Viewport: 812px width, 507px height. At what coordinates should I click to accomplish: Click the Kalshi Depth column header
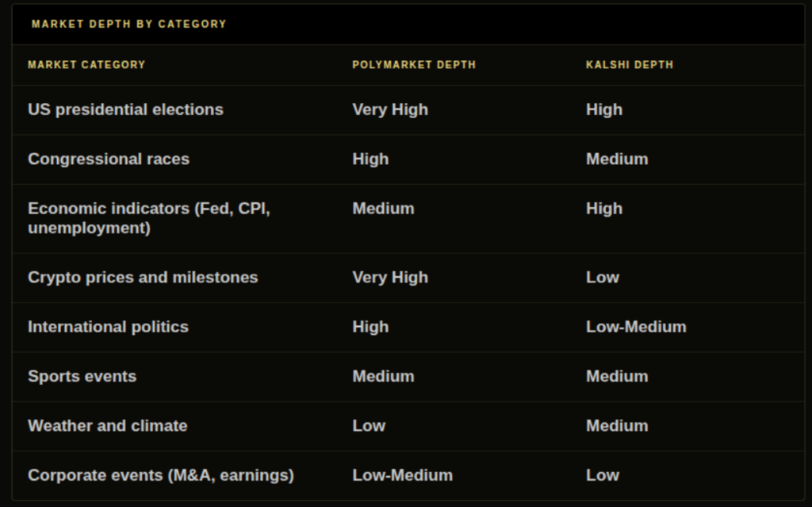[629, 65]
